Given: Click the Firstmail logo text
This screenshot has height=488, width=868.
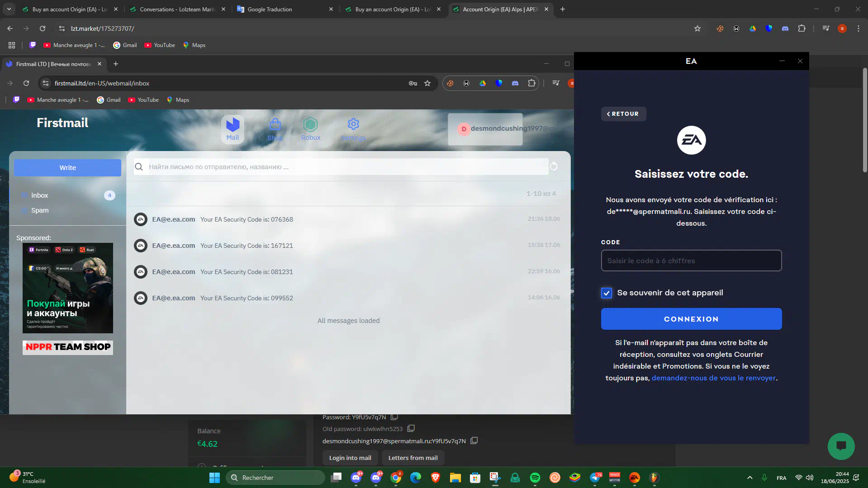Looking at the screenshot, I should pos(62,123).
